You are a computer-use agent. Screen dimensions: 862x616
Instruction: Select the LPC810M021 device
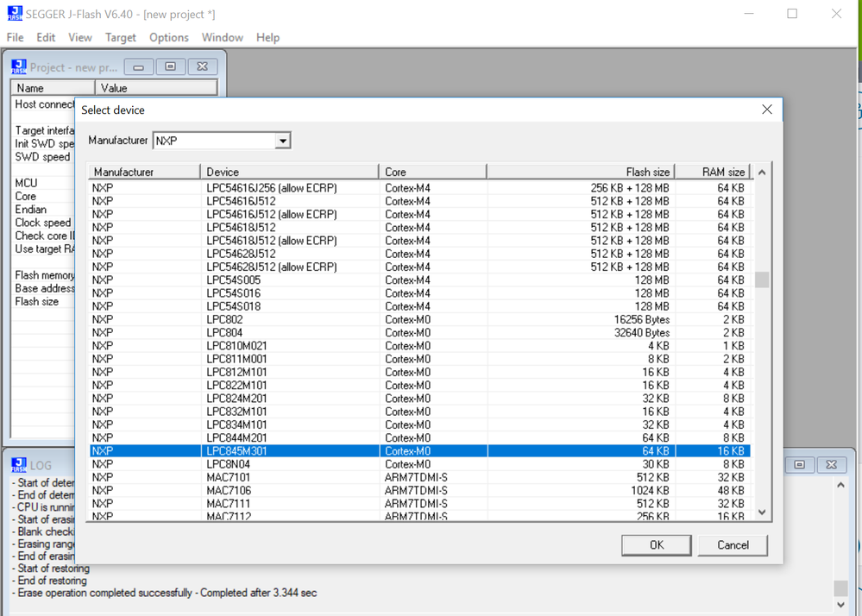[x=420, y=346]
